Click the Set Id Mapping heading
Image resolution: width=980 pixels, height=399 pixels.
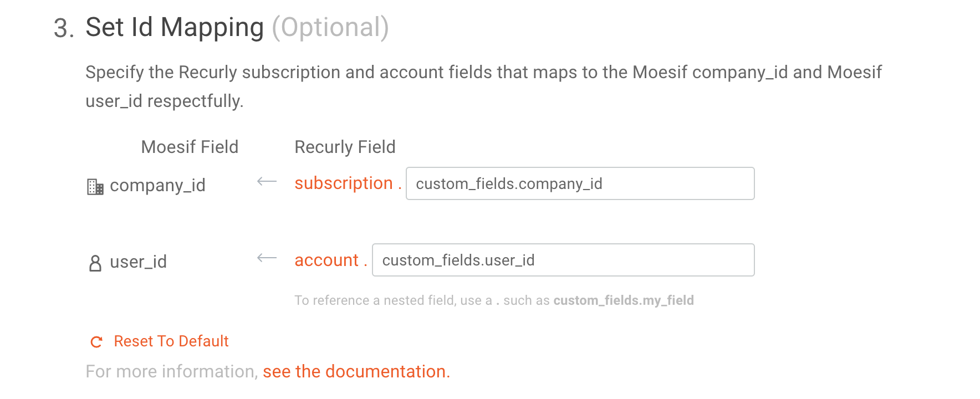(175, 27)
